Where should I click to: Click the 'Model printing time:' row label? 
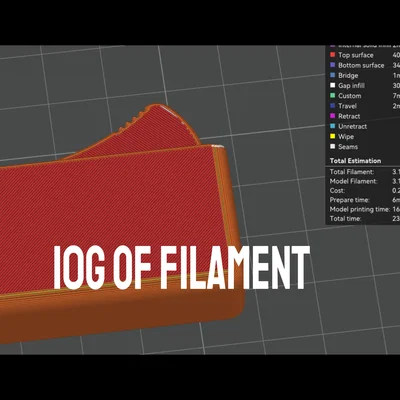pos(359,209)
